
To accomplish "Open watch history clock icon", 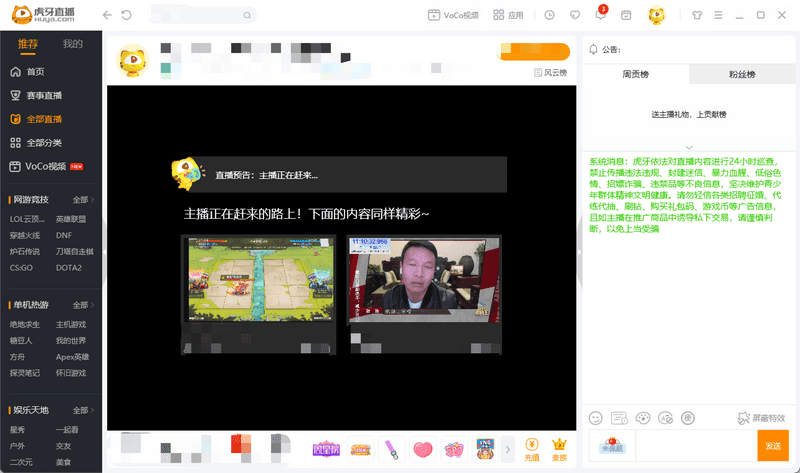I will [550, 15].
